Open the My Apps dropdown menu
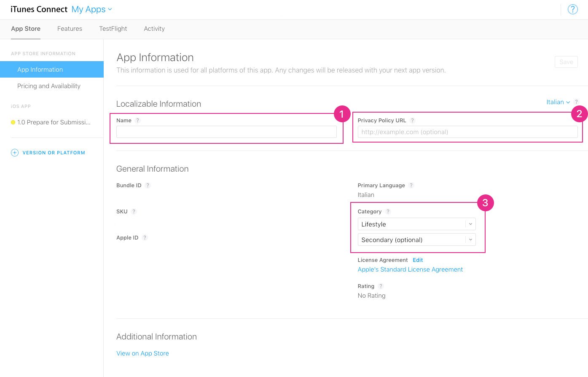This screenshot has height=377, width=588. tap(92, 9)
